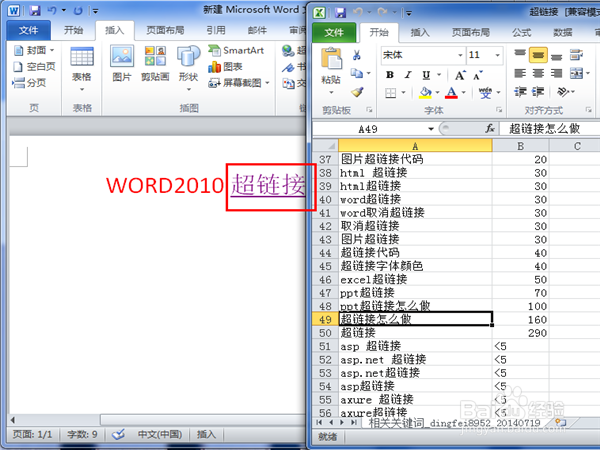
Task: Open the Excel File (文件) tab
Action: pyautogui.click(x=334, y=33)
